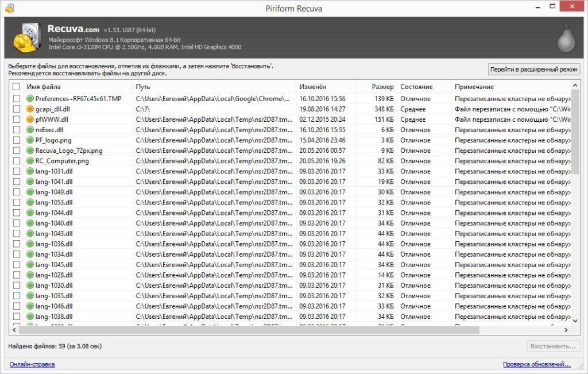588x374 pixels.
Task: Click the orange status dot for pfWWW.dll
Action: [x=30, y=119]
